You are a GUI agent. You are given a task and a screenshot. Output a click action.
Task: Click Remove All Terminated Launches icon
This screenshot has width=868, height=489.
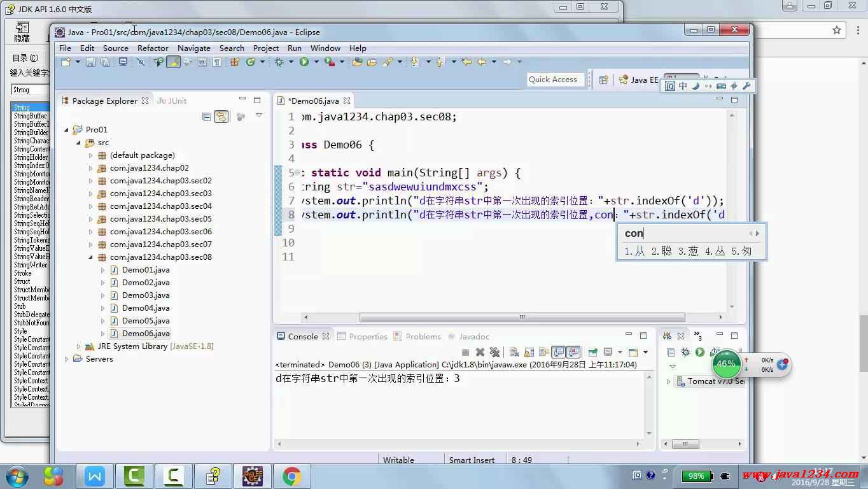tap(494, 352)
